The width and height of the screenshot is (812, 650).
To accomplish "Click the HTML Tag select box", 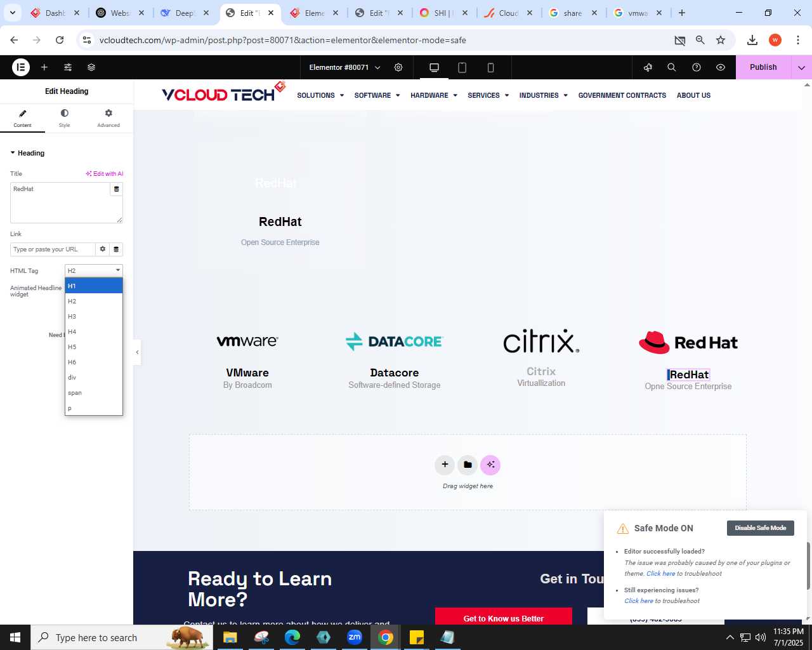I will 94,270.
